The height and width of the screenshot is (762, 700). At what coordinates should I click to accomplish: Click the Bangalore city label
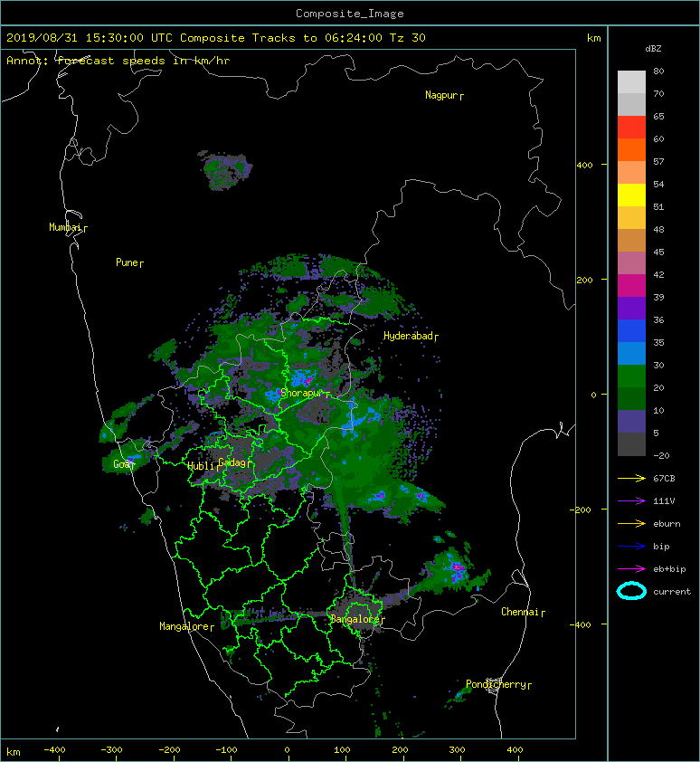point(357,619)
